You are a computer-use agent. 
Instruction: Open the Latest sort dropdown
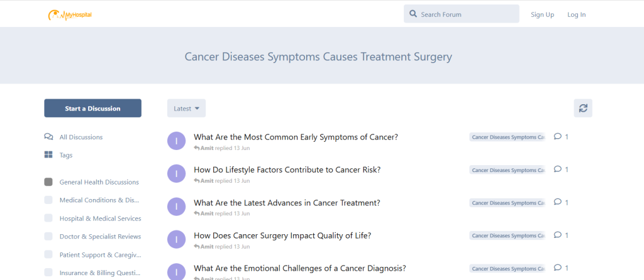point(186,108)
